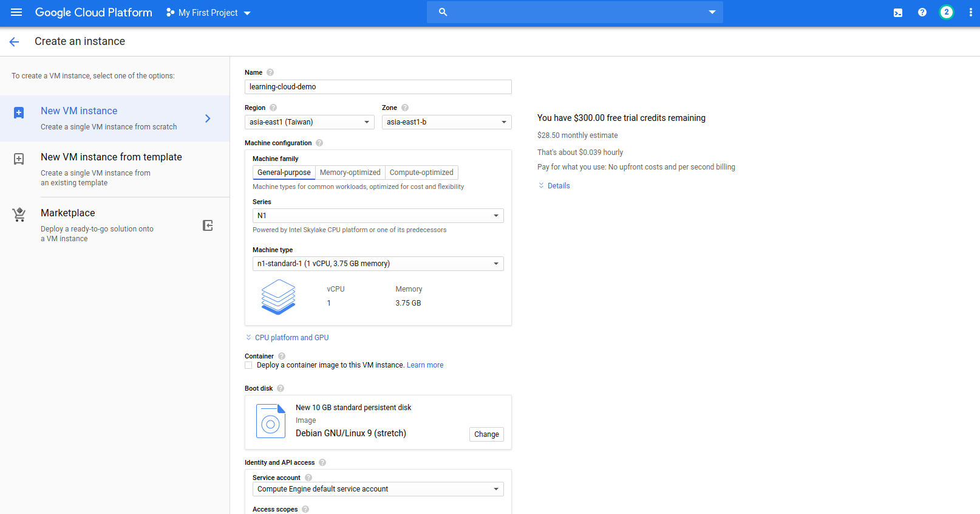Click the Learn more link
This screenshot has height=514, width=980.
click(x=425, y=365)
